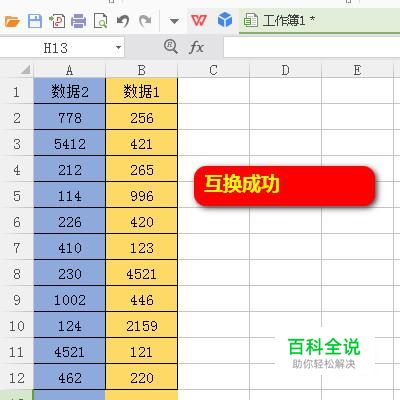Select the cell with value 114
The width and height of the screenshot is (400, 400).
pos(69,196)
